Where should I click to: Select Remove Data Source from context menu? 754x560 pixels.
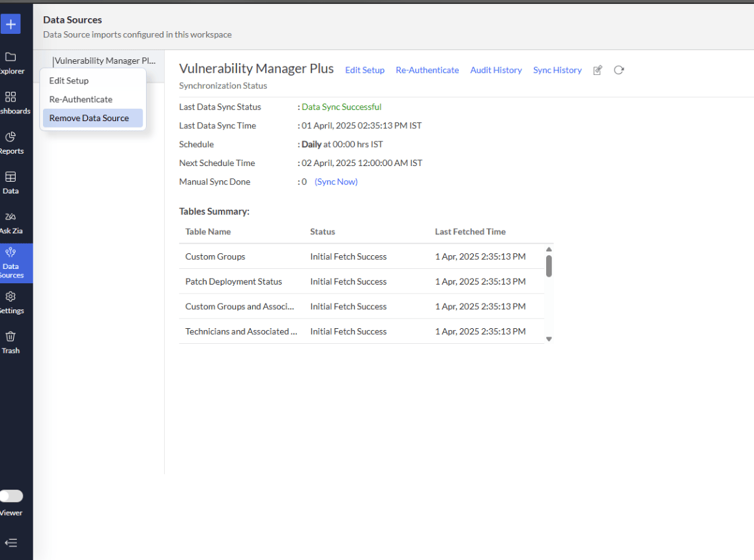(89, 118)
